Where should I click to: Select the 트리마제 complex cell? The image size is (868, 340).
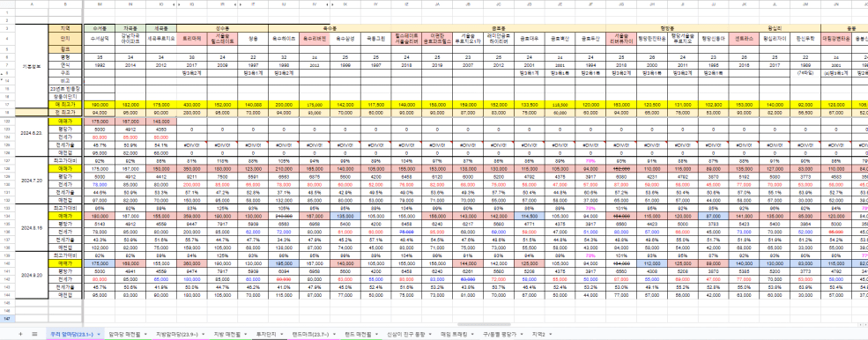(x=191, y=39)
